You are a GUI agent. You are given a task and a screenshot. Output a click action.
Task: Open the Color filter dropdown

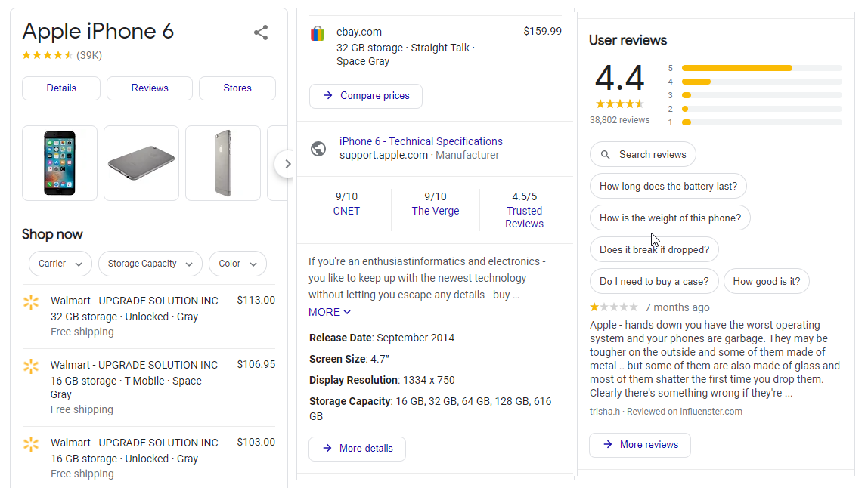pyautogui.click(x=237, y=264)
